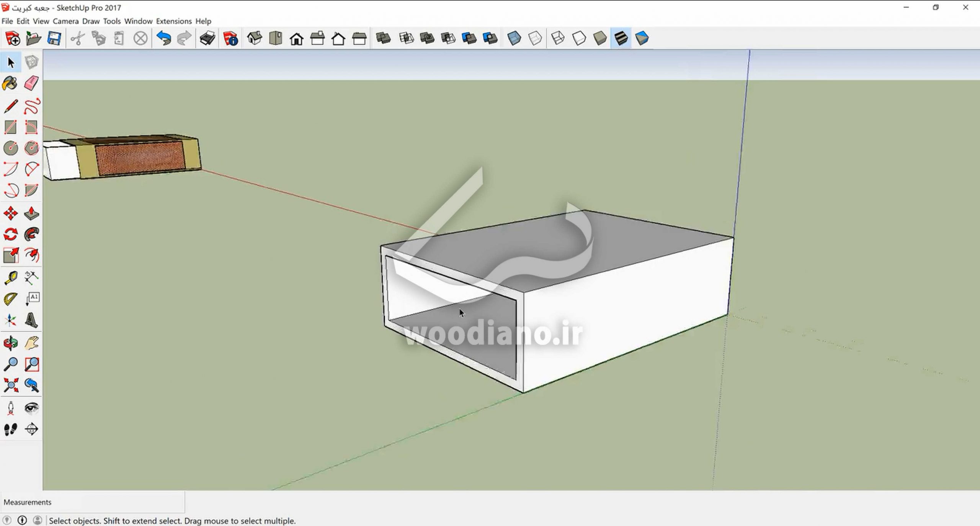This screenshot has width=980, height=526.
Task: Select the 2 Point Arc tool
Action: point(31,169)
